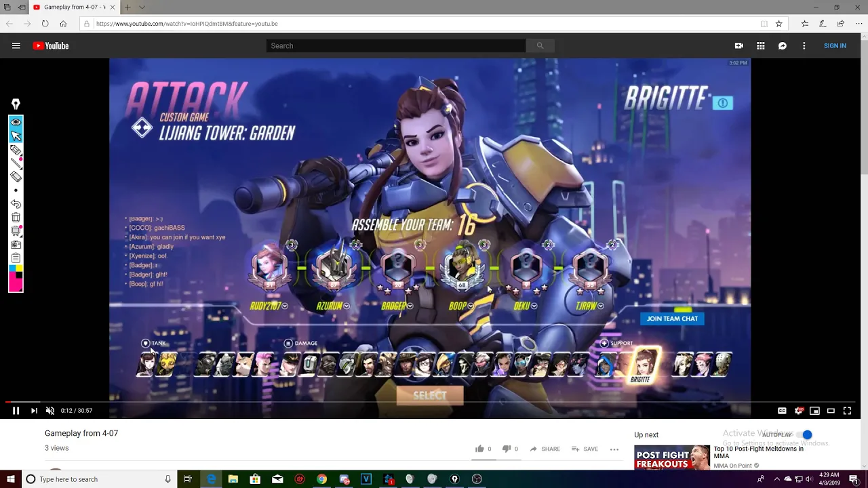Click the YouTube search magnifier button
The height and width of the screenshot is (488, 868).
click(540, 45)
